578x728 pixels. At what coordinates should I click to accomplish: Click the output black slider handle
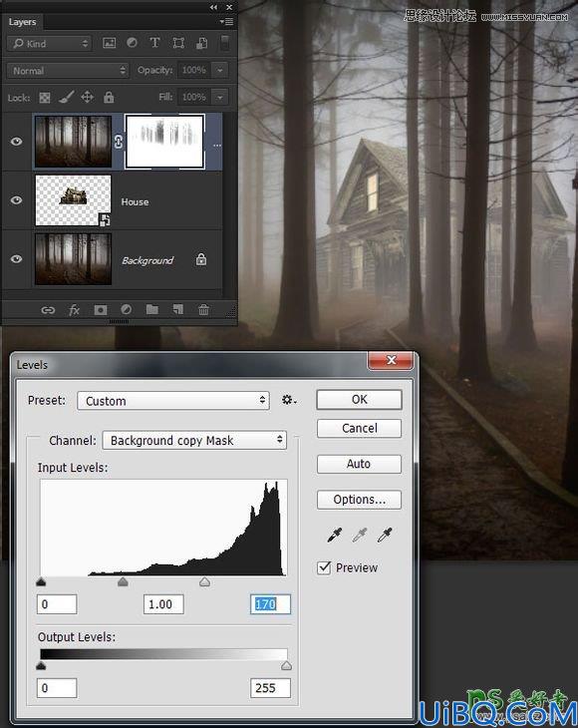(41, 666)
